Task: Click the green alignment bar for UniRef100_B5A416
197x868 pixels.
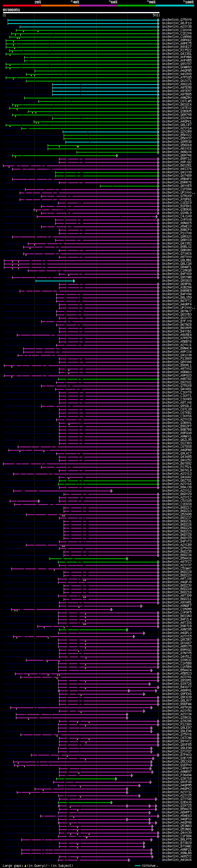Action: pyautogui.click(x=89, y=558)
